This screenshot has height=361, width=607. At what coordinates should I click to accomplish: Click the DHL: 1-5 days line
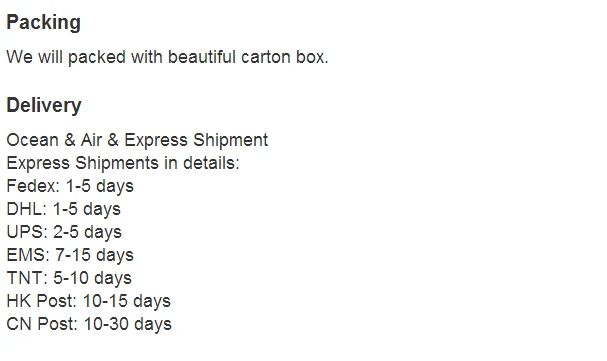(63, 209)
